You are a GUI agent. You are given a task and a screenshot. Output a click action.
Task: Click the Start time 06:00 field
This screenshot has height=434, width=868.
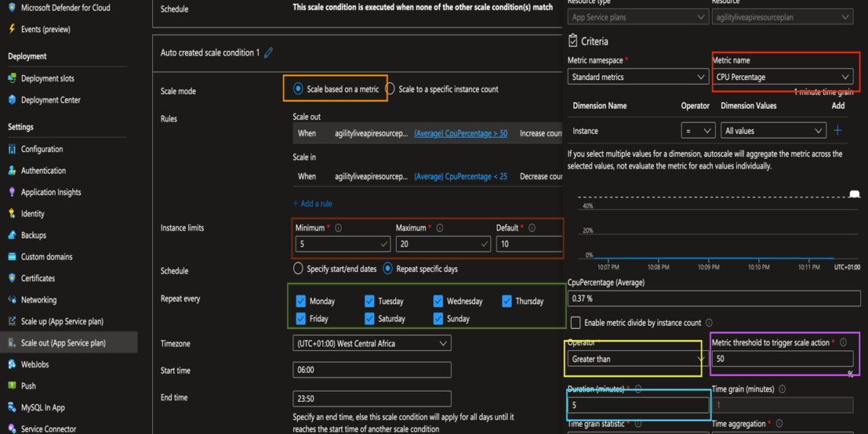click(372, 370)
